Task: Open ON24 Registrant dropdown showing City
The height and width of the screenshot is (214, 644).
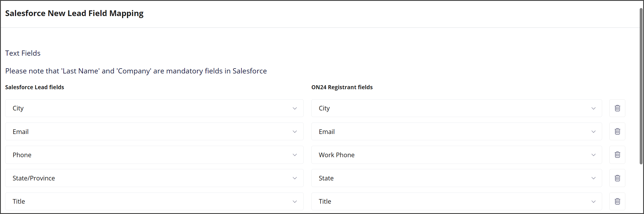Action: [x=456, y=108]
